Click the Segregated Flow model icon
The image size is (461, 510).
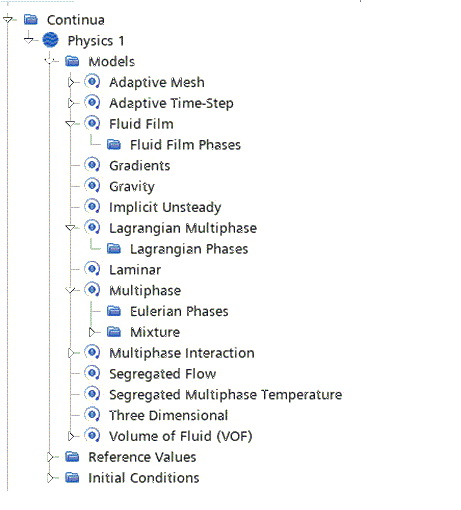(92, 373)
